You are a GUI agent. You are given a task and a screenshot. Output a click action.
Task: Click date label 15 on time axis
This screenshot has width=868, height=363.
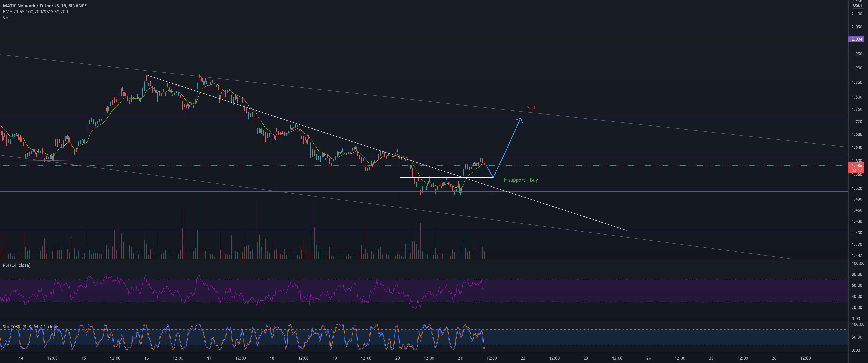tap(84, 358)
